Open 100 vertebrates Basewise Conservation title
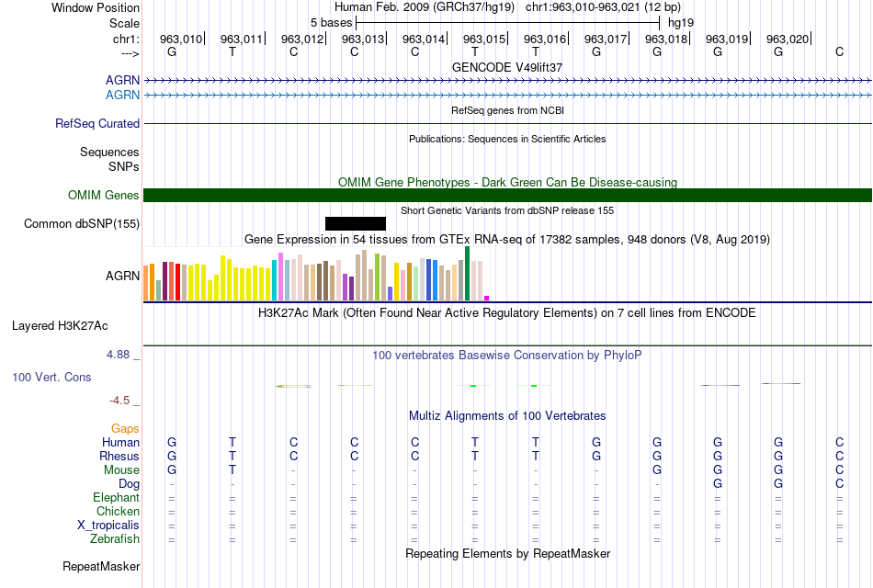 pyautogui.click(x=506, y=356)
